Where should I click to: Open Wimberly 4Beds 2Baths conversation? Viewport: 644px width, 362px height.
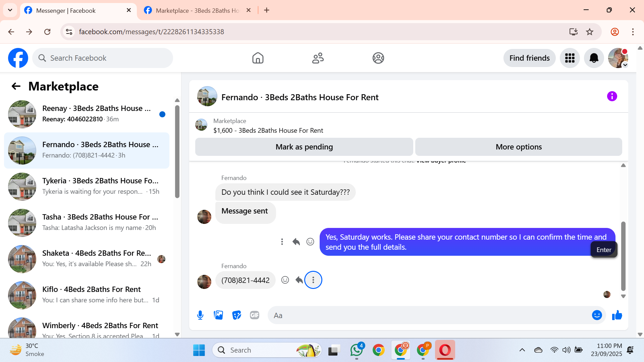click(87, 326)
